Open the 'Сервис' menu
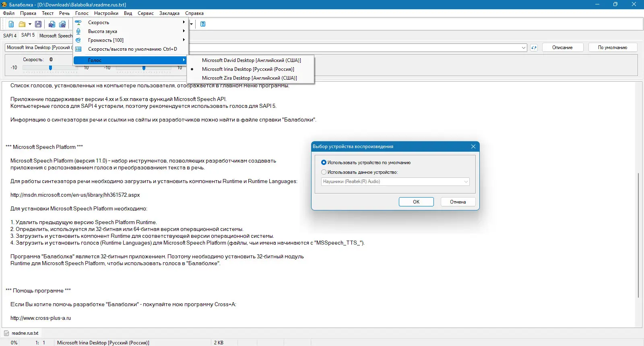644x346 pixels. [x=146, y=13]
